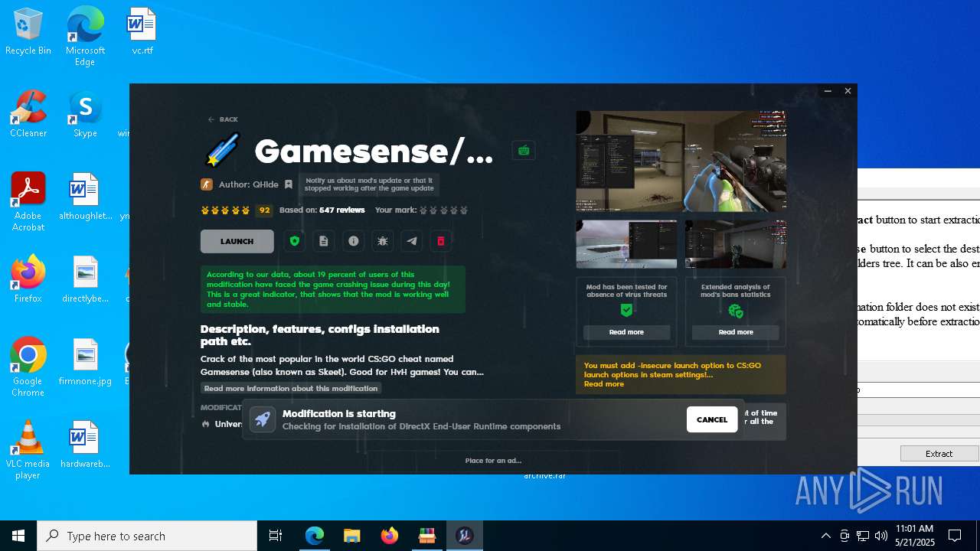The width and height of the screenshot is (980, 551).
Task: Click the taskbar search box
Action: 147,536
